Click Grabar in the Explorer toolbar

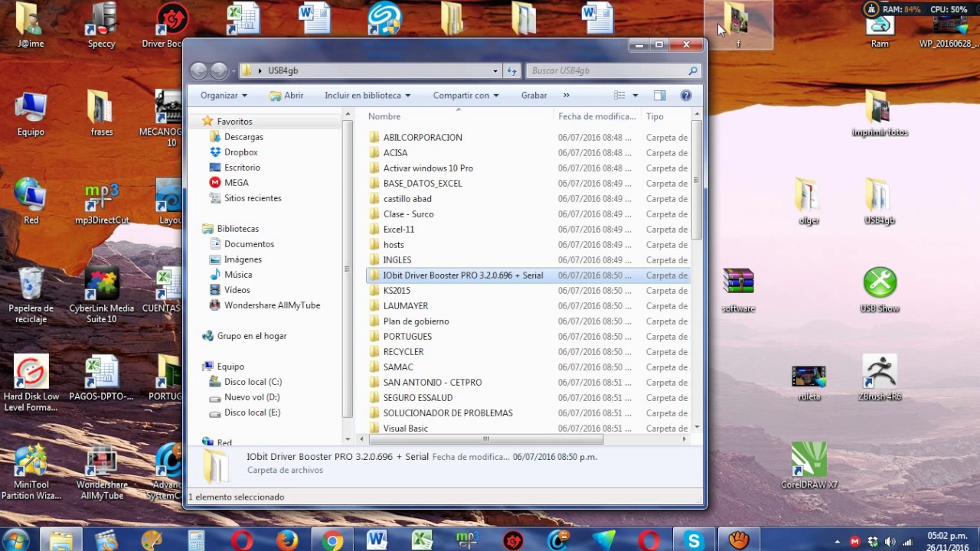coord(534,96)
